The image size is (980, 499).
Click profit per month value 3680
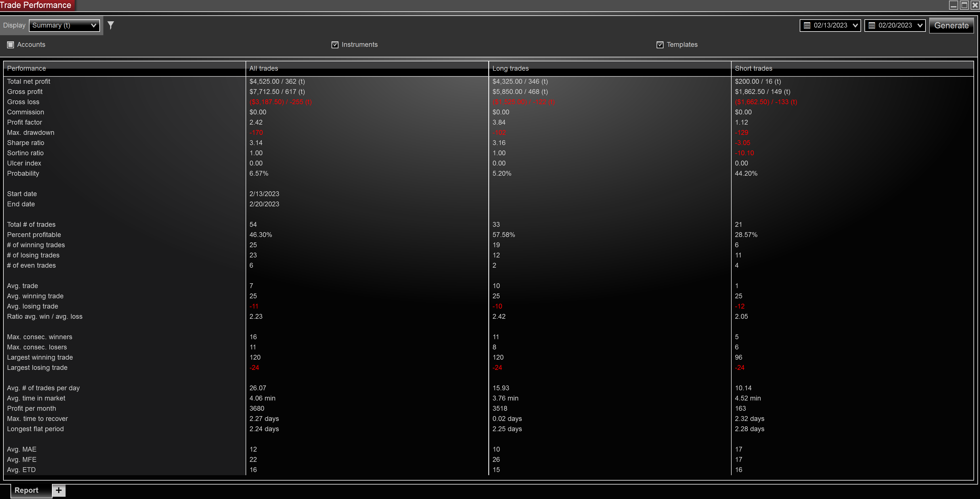tap(257, 408)
